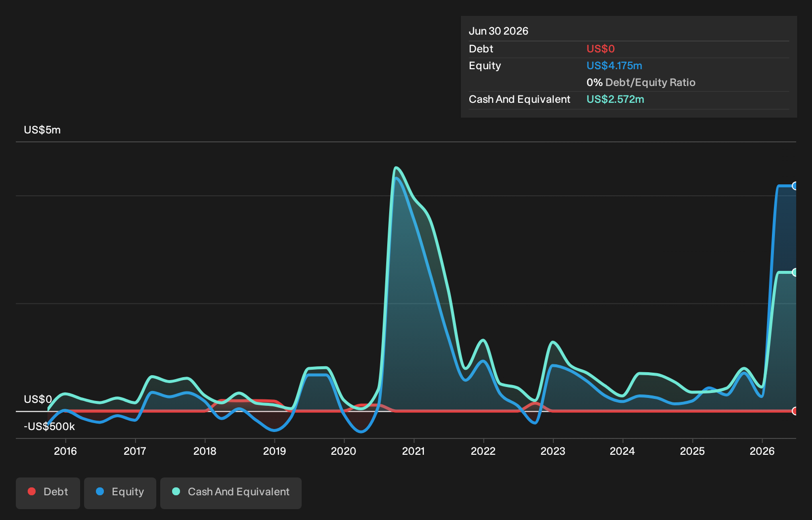Screen dimensions: 812x520
Task: Click the 2021 x-axis label
Action: tap(413, 451)
